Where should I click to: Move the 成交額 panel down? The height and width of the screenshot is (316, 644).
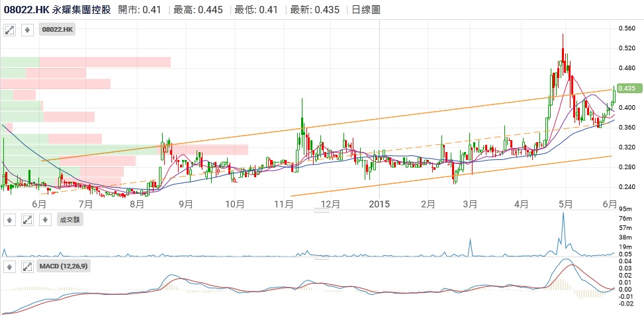pos(44,219)
